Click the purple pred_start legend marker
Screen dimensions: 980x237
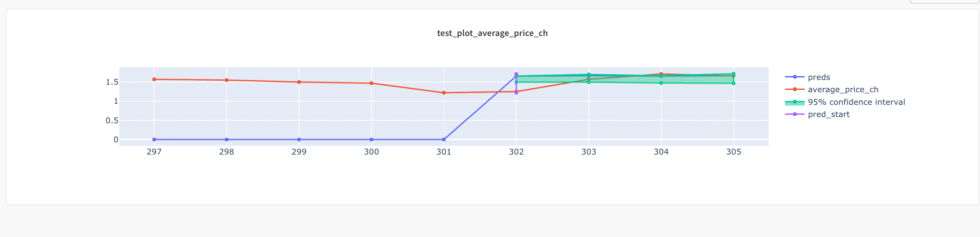(x=794, y=114)
